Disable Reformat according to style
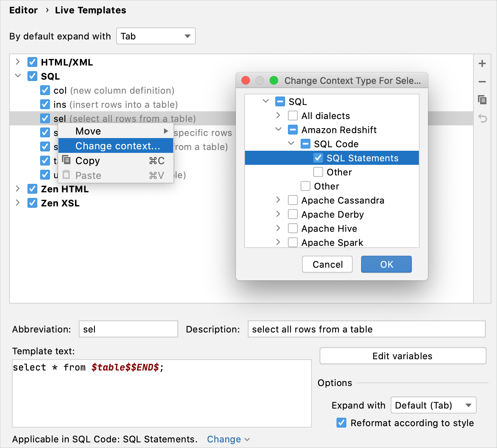Screen dimensions: 497x448 click(341, 423)
